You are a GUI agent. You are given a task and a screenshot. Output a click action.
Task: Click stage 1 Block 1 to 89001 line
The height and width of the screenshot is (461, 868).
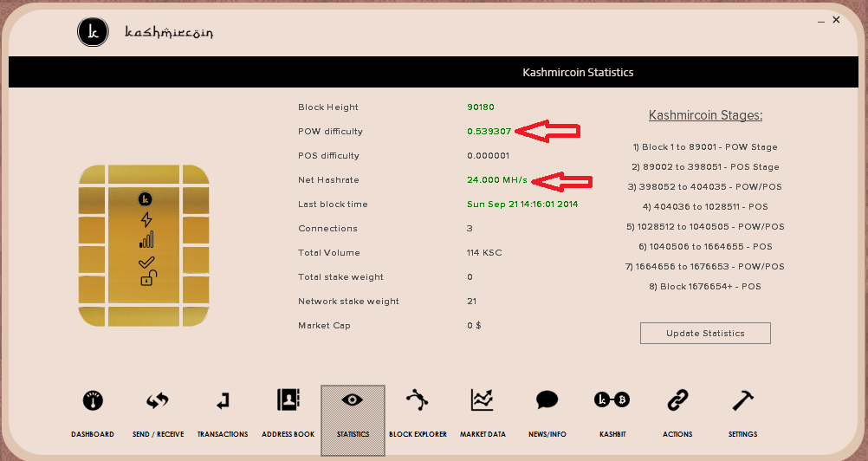pos(705,147)
